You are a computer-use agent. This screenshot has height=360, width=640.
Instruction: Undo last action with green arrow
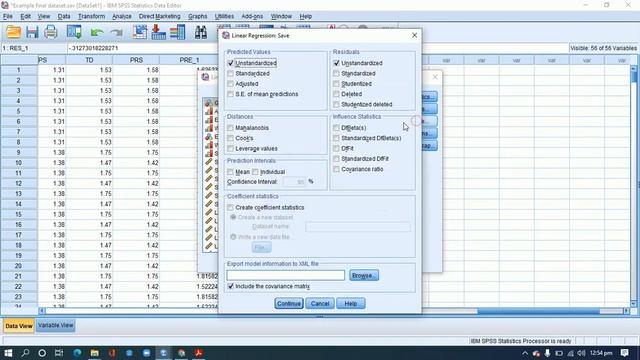[97, 32]
